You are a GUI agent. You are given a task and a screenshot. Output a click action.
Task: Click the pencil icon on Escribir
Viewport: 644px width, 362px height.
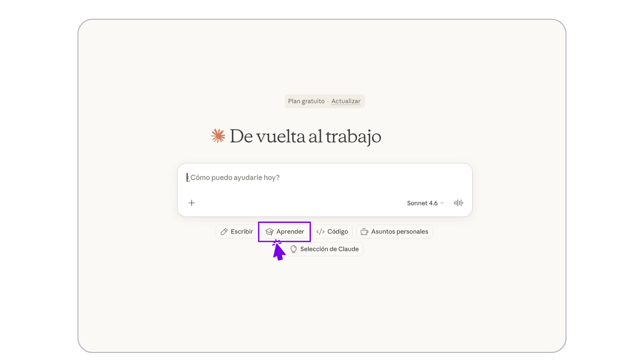[224, 232]
